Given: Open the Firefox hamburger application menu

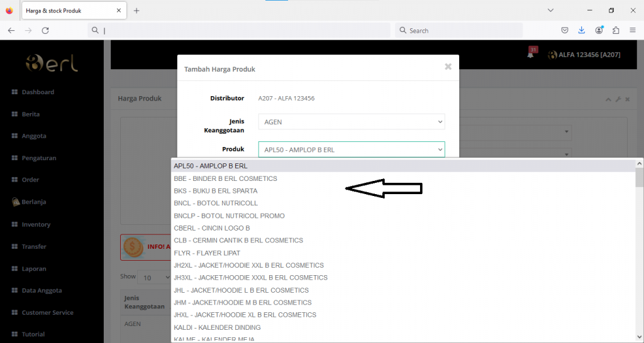Looking at the screenshot, I should (633, 30).
